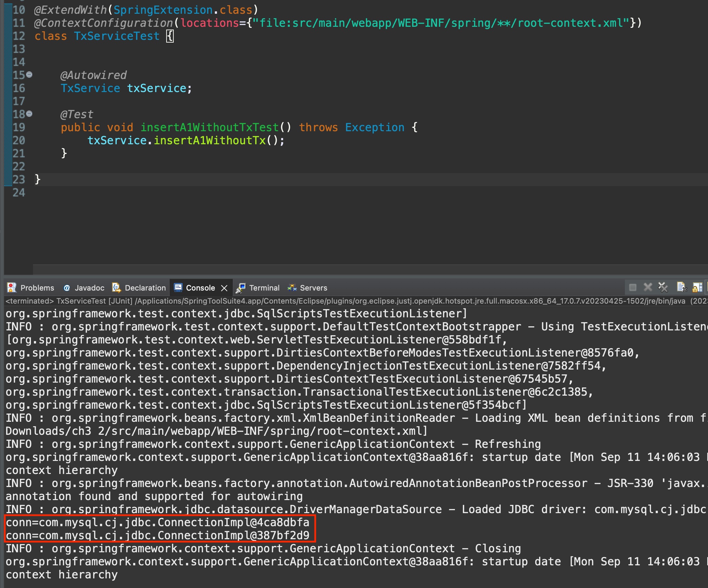Close the Console tab with its X
Image resolution: width=708 pixels, height=588 pixels.
(224, 288)
